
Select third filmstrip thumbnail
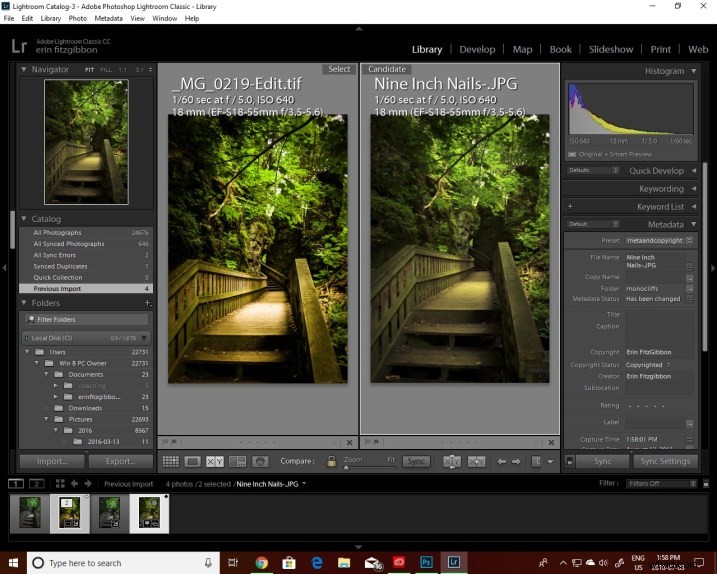(109, 513)
